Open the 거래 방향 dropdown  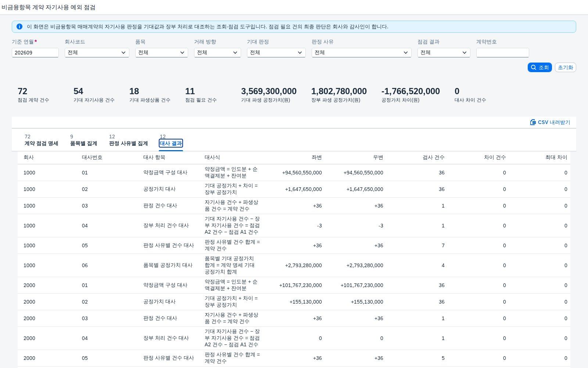point(218,53)
